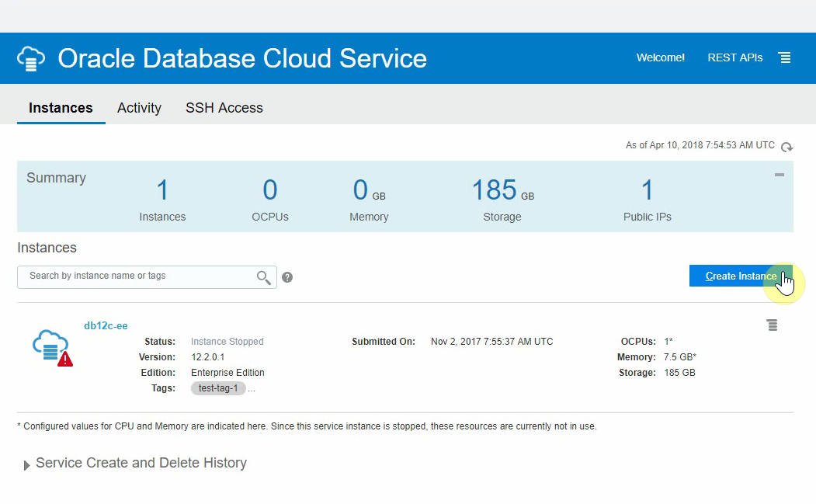
Task: Click the Memory value 7.5 GB*
Action: click(x=679, y=357)
